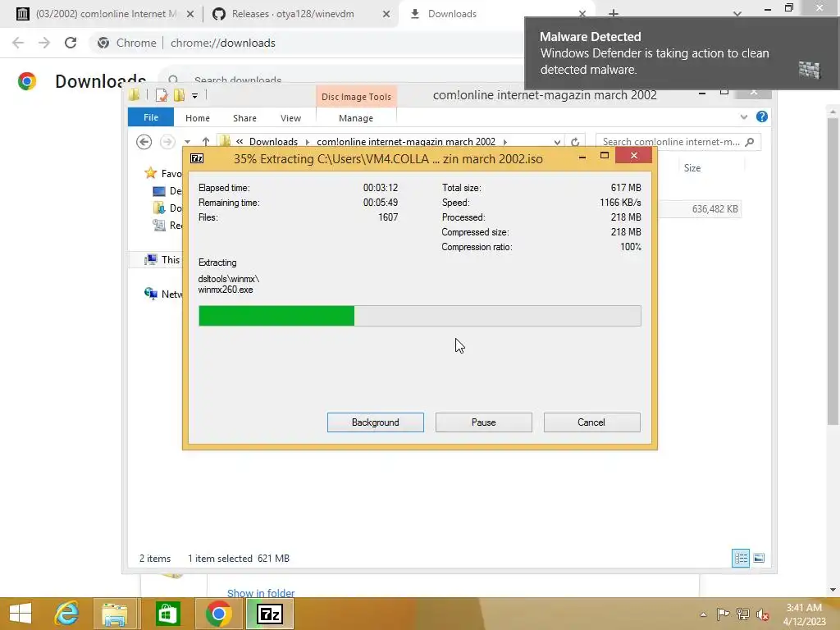The image size is (840, 630).
Task: Click the 7z icon in extraction dialog title
Action: coord(197,158)
